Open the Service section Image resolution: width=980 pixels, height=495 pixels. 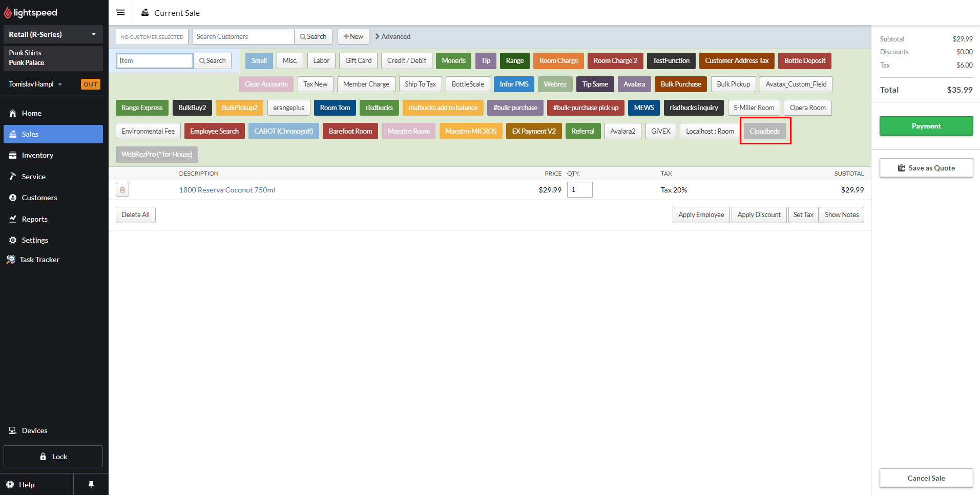point(33,176)
